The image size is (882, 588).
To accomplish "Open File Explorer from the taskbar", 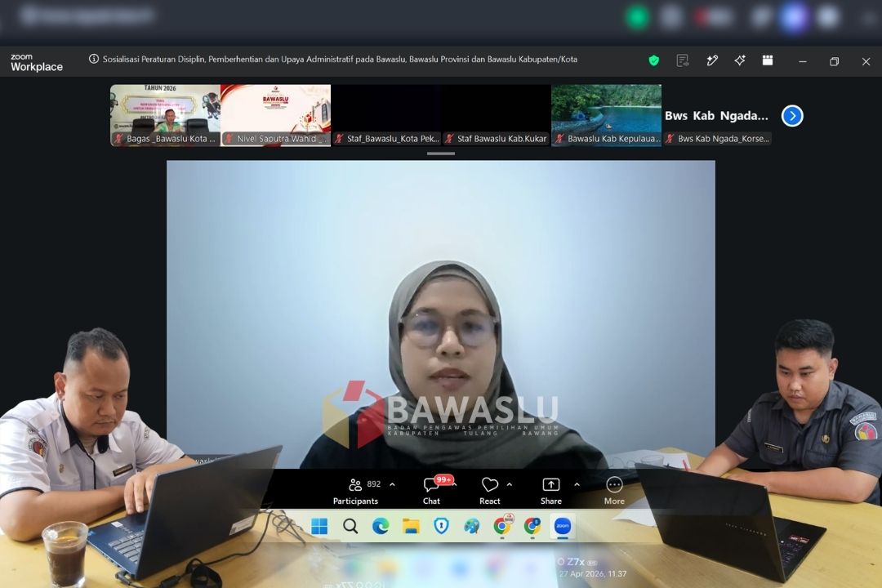I will click(411, 526).
